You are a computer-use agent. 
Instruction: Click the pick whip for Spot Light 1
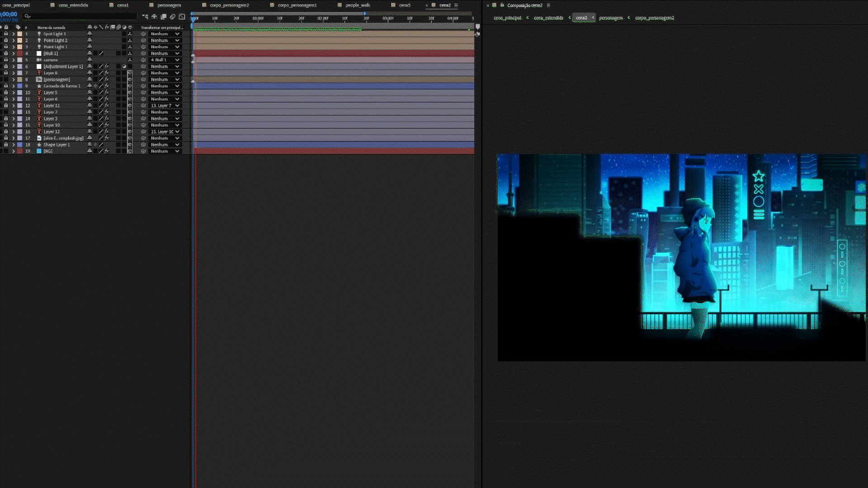(143, 34)
